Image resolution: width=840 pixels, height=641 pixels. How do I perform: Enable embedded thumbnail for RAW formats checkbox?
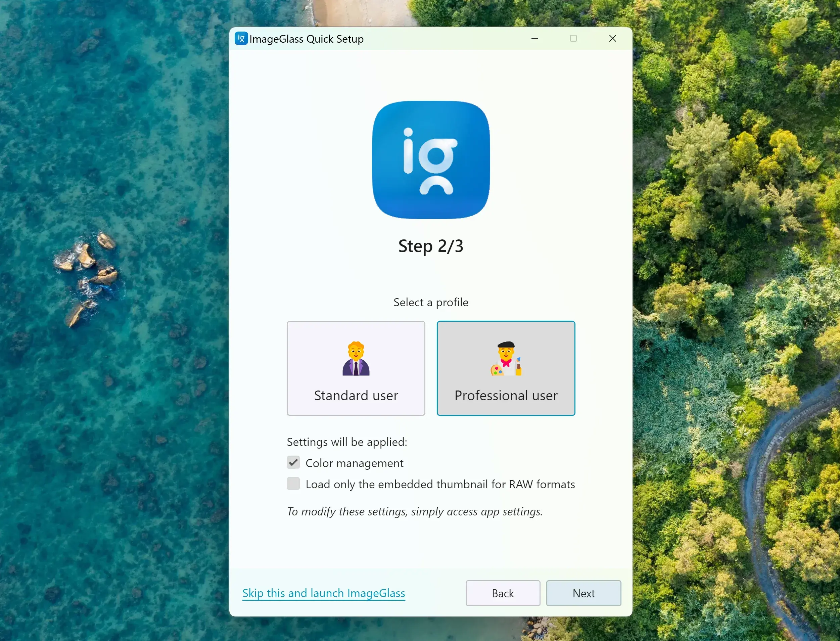coord(293,484)
